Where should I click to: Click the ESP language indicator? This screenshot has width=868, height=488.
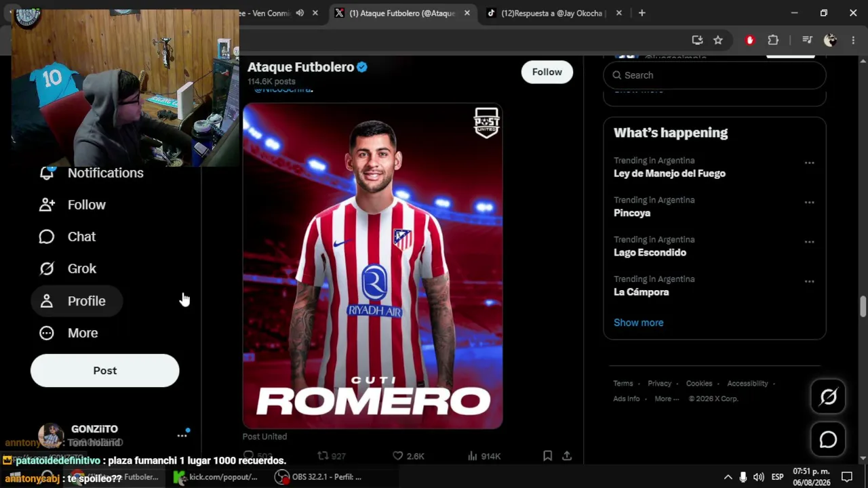click(778, 477)
